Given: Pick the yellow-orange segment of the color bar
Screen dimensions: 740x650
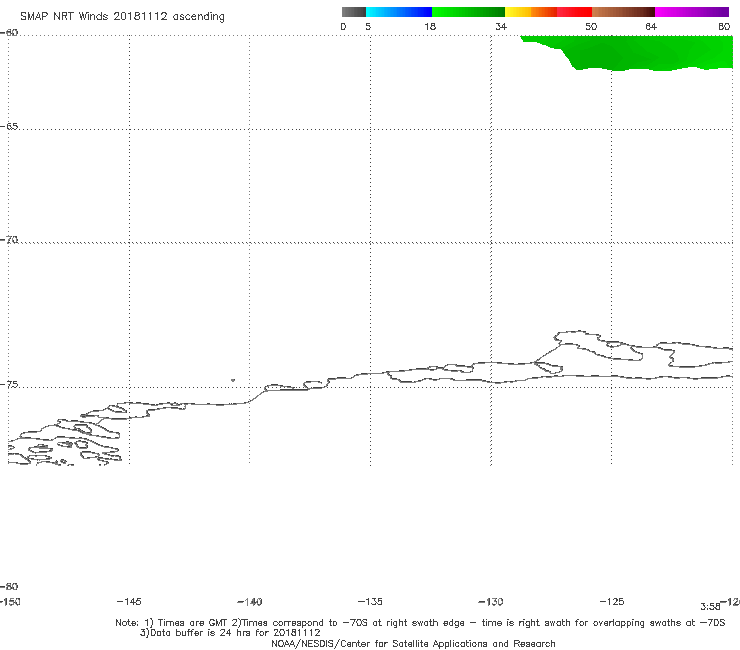Looking at the screenshot, I should pos(531,12).
